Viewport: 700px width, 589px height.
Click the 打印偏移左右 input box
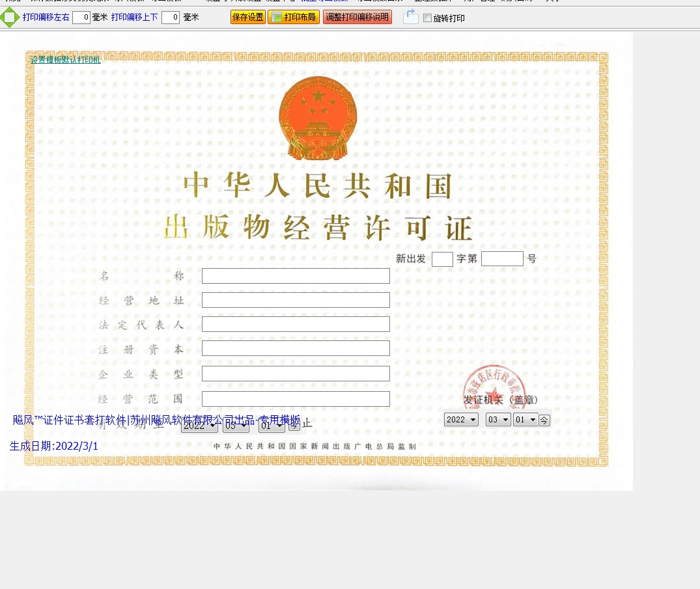tap(81, 18)
